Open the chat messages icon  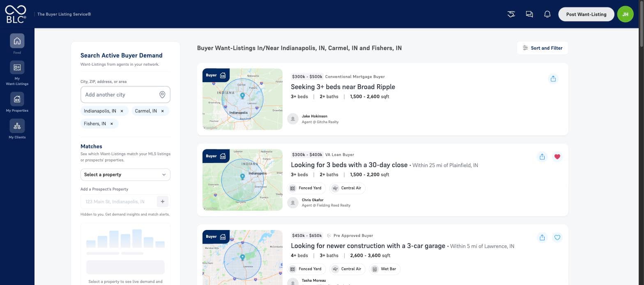pyautogui.click(x=529, y=14)
